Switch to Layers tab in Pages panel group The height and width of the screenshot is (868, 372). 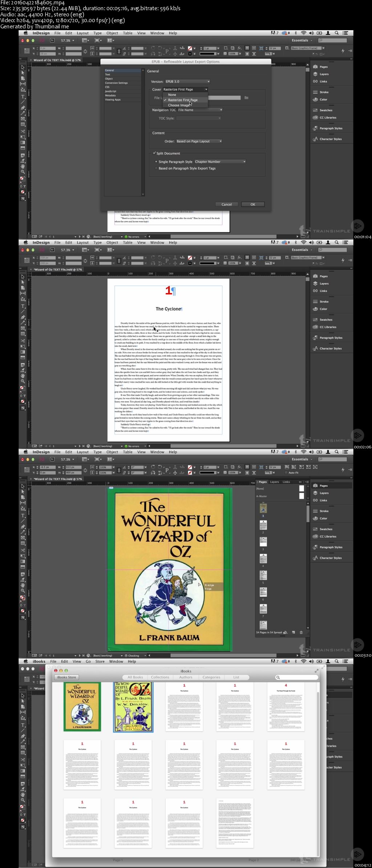pos(274,482)
